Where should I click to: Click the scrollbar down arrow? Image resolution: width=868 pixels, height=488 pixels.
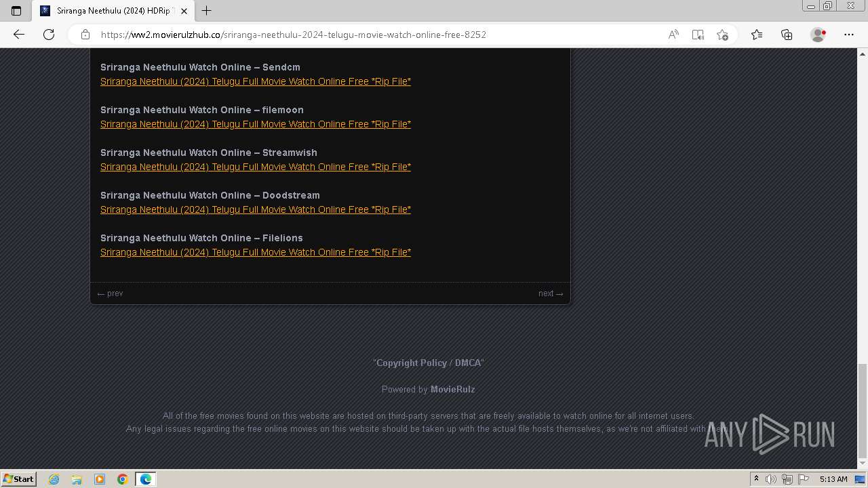pyautogui.click(x=863, y=464)
